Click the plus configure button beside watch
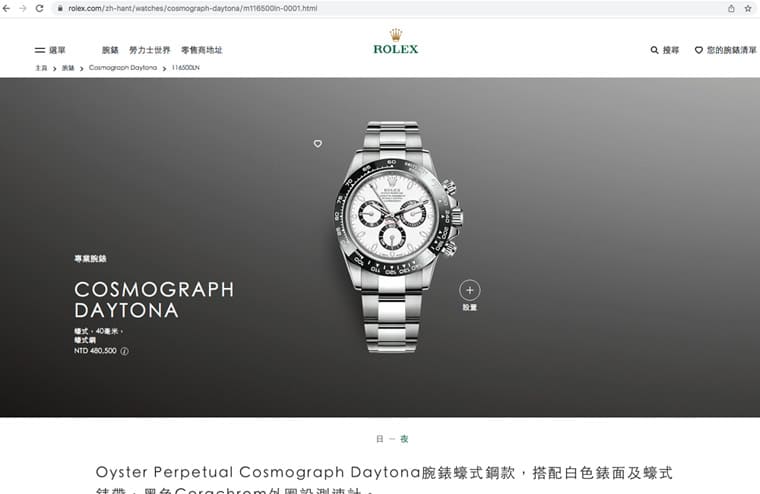Image resolution: width=760 pixels, height=494 pixels. [x=470, y=290]
